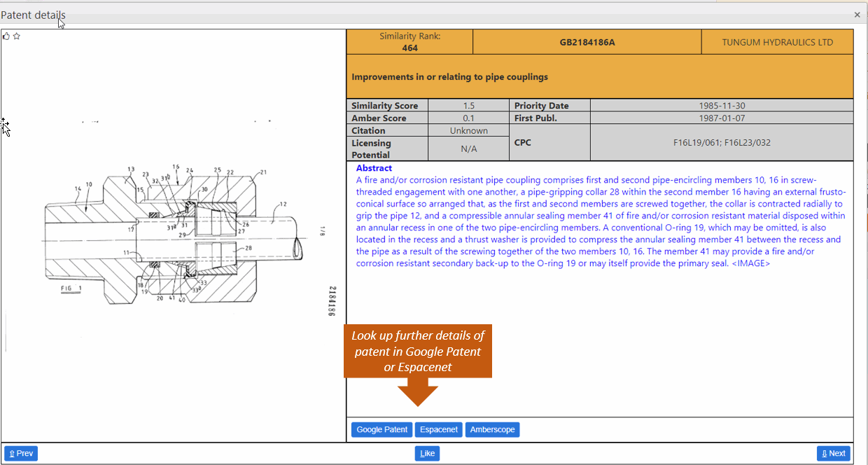Click the abstract paragraph text
868x465 pixels.
(x=601, y=222)
